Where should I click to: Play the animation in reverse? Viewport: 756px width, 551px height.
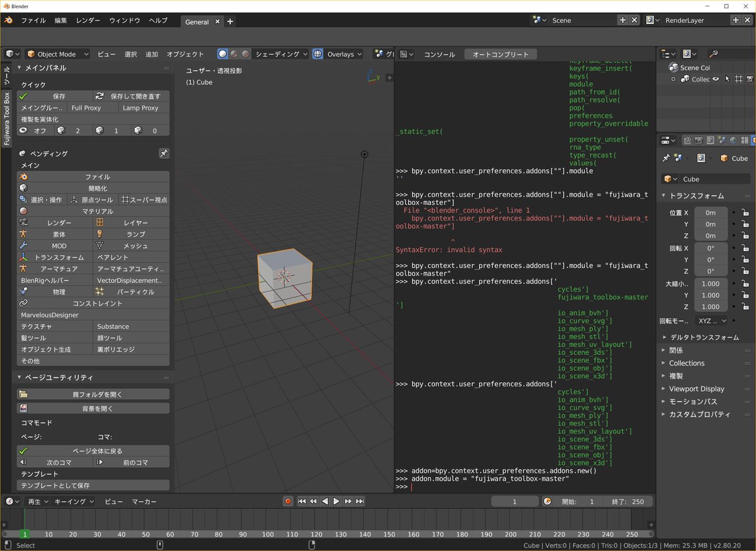[x=325, y=501]
